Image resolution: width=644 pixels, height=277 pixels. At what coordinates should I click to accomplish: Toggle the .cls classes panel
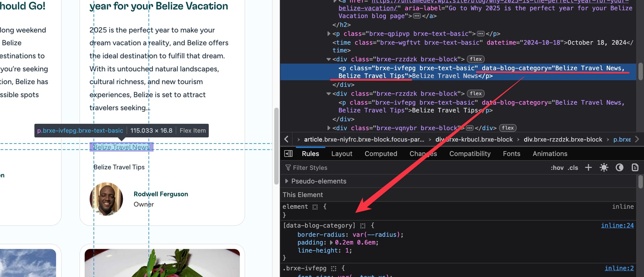[573, 168]
